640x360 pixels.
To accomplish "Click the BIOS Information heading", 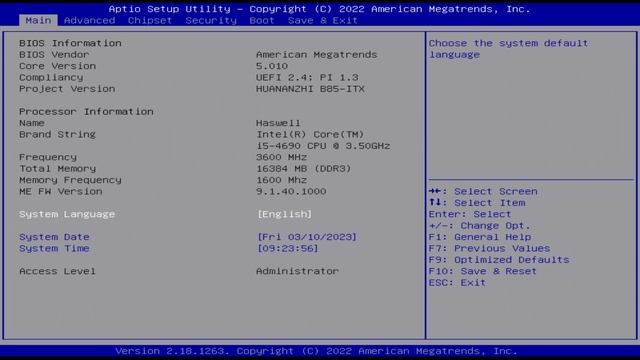I will tap(70, 43).
